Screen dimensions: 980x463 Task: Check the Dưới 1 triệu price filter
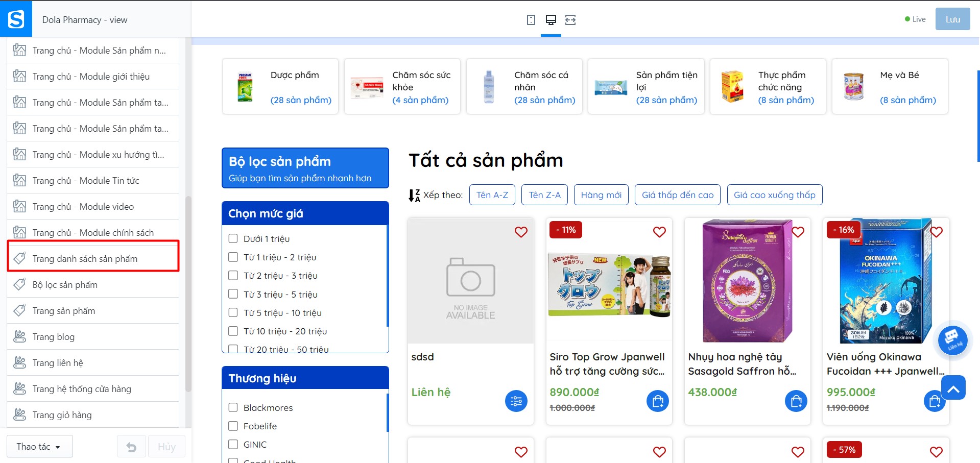233,238
